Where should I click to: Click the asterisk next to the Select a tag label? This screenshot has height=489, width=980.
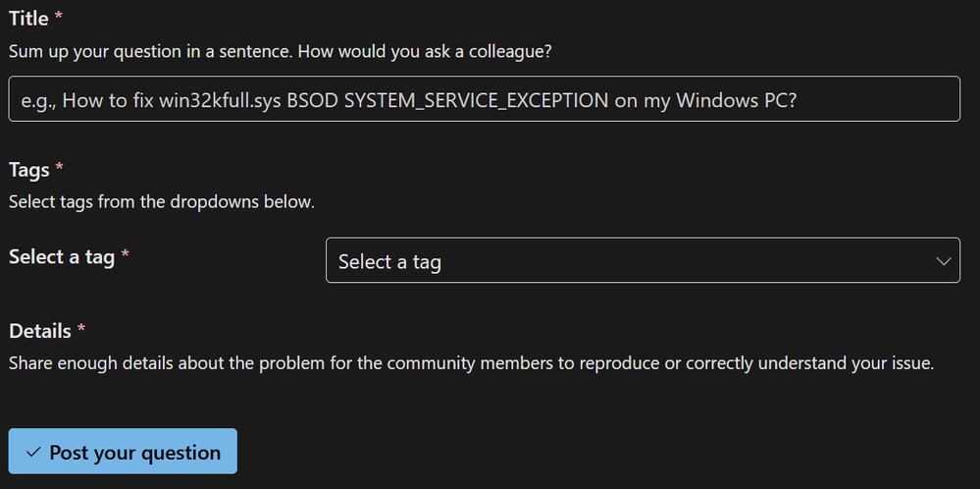point(126,257)
